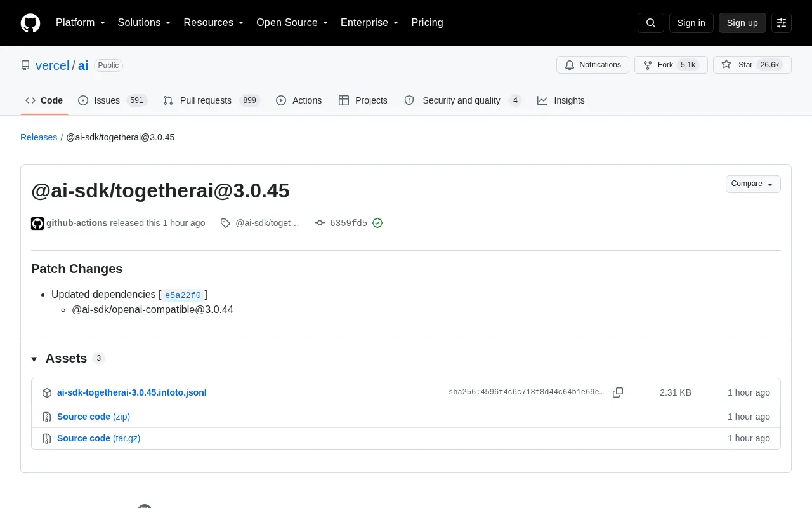Click the tar.gz file icon
This screenshot has width=812, height=508.
pyautogui.click(x=47, y=439)
